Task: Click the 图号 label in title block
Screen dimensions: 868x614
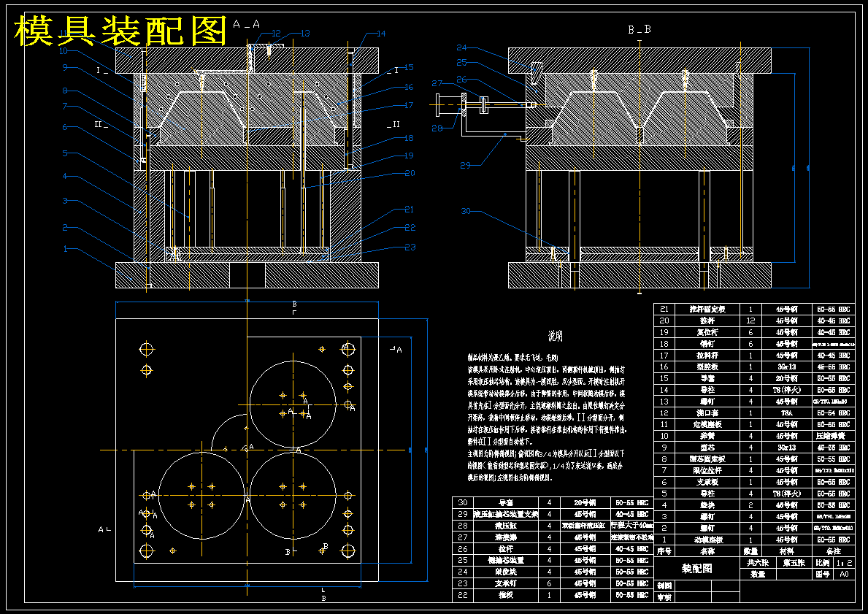Action: coord(823,574)
